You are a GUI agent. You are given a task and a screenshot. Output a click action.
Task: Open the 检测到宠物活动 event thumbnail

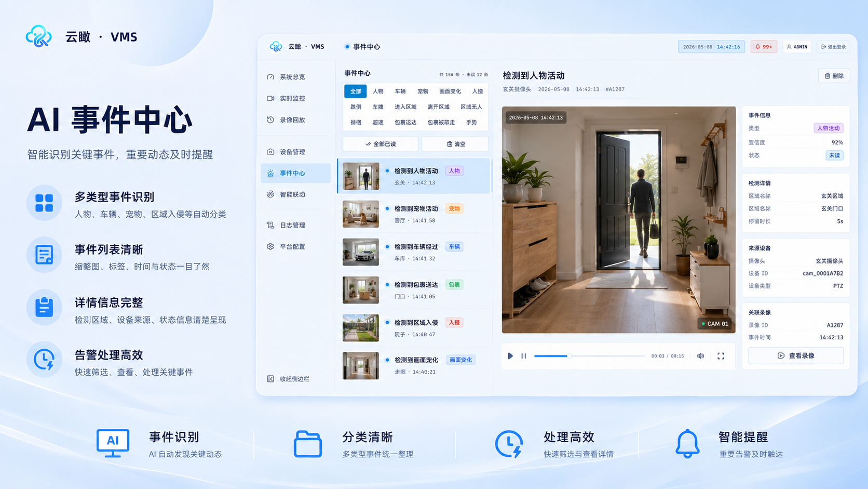pyautogui.click(x=361, y=214)
